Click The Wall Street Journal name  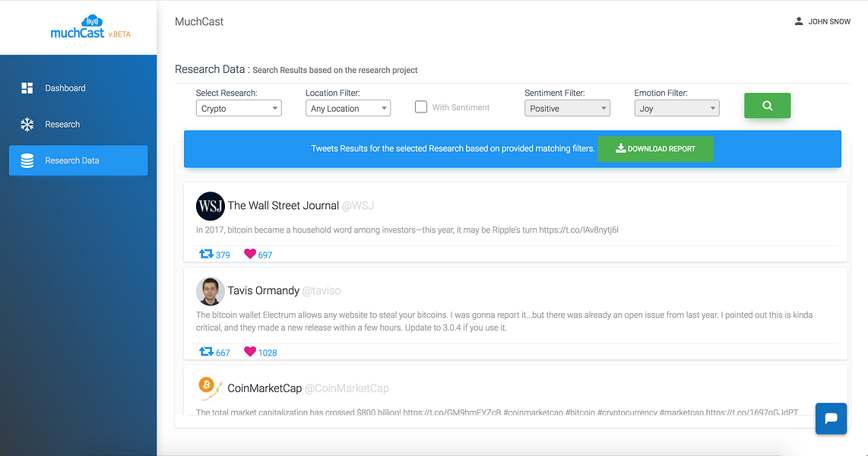click(283, 205)
